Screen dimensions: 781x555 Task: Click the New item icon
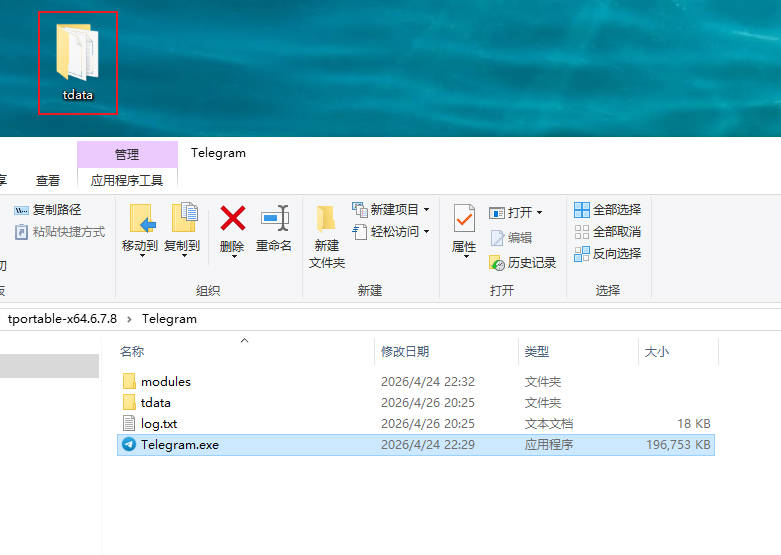360,210
